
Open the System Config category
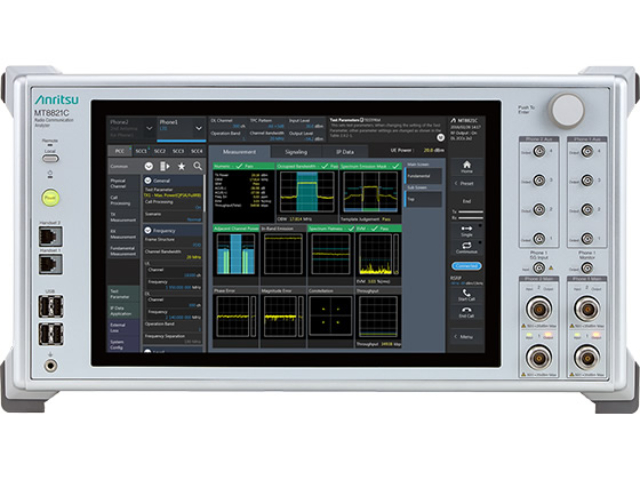(x=123, y=344)
